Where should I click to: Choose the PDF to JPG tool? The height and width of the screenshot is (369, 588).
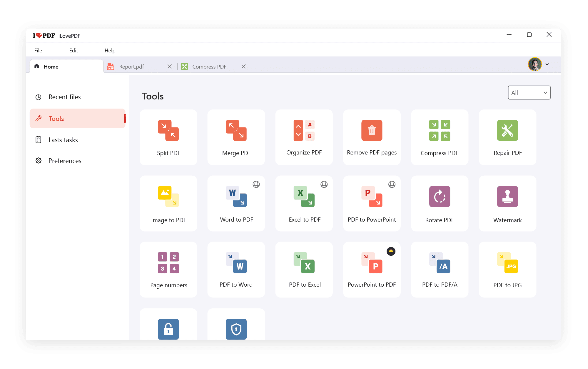[x=507, y=270]
